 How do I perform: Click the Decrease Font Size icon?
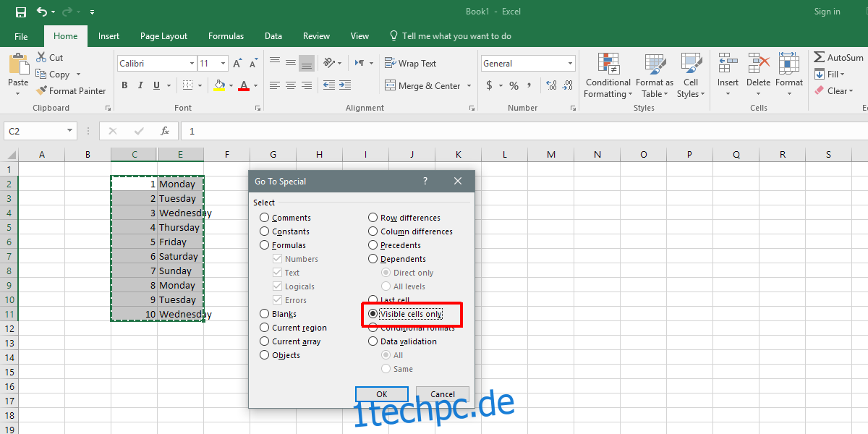[x=252, y=64]
